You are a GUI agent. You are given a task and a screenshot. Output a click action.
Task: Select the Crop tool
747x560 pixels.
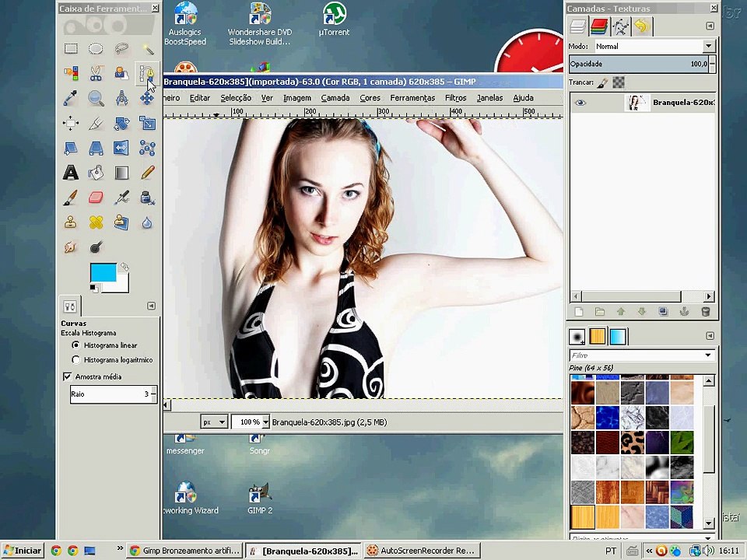[x=96, y=123]
